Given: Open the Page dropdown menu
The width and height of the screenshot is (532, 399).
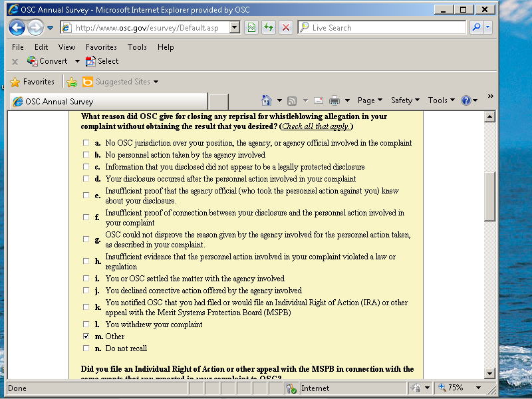Looking at the screenshot, I should coord(370,100).
